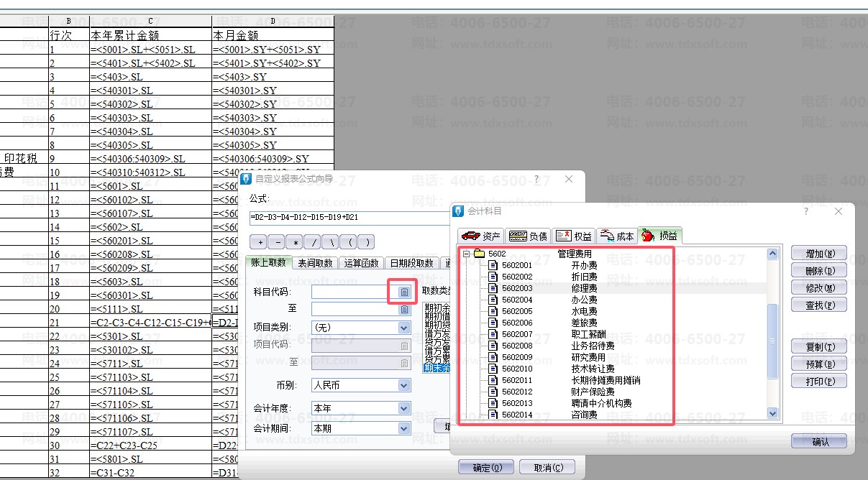This screenshot has width=868, height=480.
Task: Expand the 币别 currency dropdown
Action: pos(403,385)
